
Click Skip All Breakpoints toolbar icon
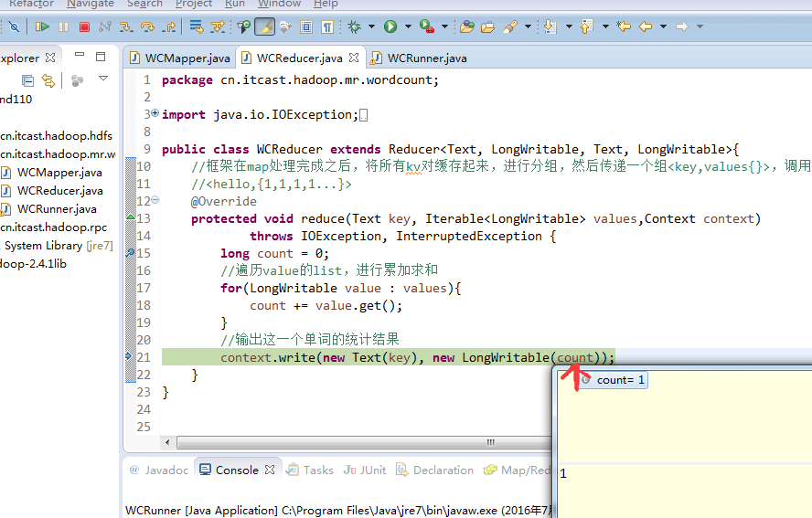14,26
